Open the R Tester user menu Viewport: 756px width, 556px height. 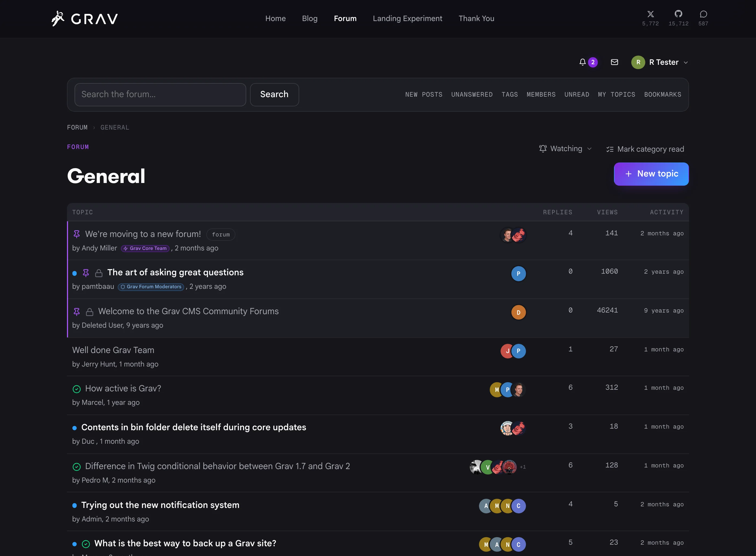(x=660, y=62)
